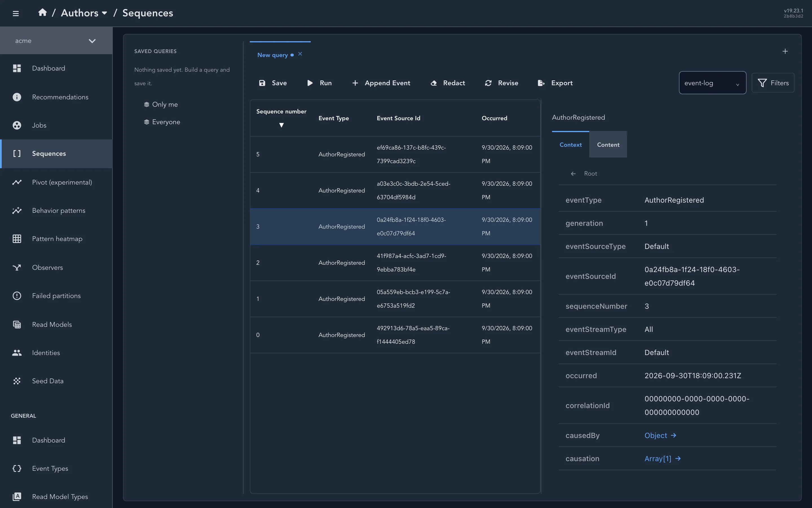Select event source a03e3c0c-3bdb-2e54-5ced row
This screenshot has width=812, height=508.
coord(395,190)
